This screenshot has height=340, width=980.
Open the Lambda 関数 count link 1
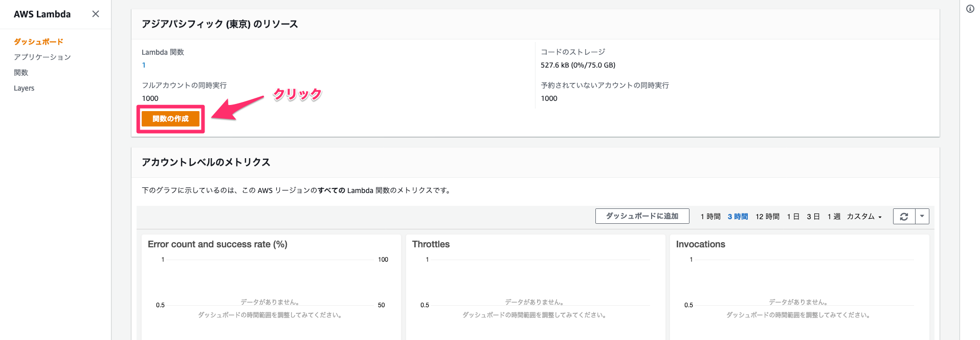click(x=144, y=65)
